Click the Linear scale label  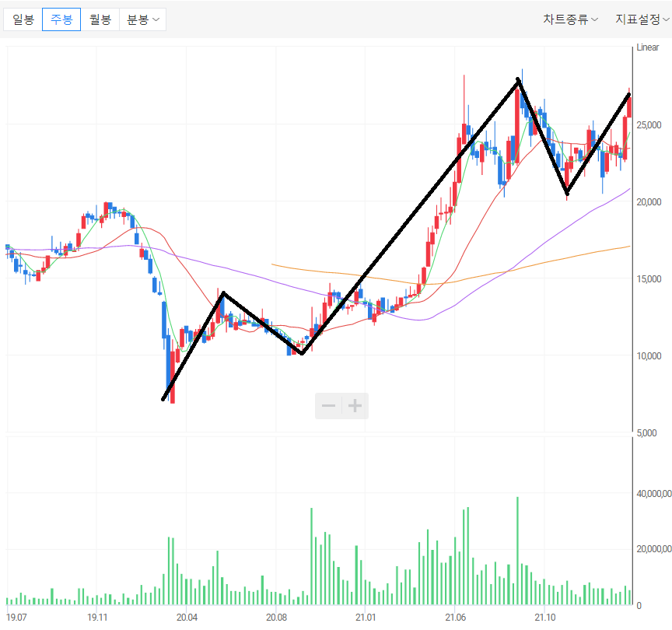pos(647,47)
